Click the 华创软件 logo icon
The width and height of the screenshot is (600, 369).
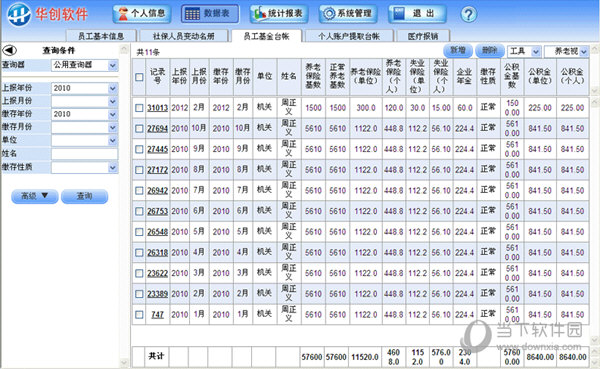coord(19,15)
